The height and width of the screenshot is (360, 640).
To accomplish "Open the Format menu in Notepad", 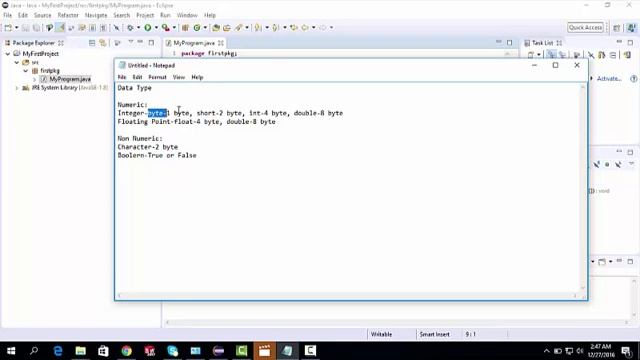I will click(157, 77).
